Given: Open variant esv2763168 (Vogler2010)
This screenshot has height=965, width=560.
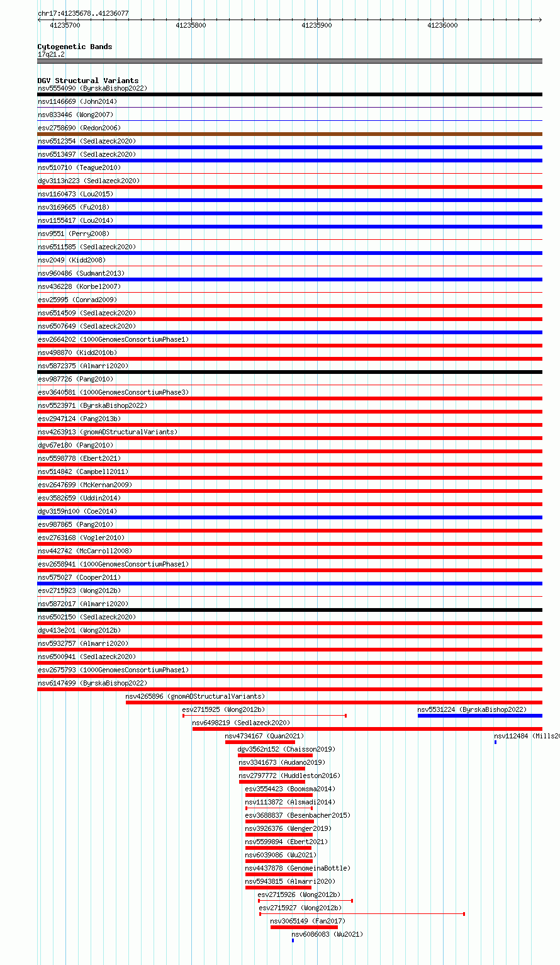Looking at the screenshot, I should 81,538.
